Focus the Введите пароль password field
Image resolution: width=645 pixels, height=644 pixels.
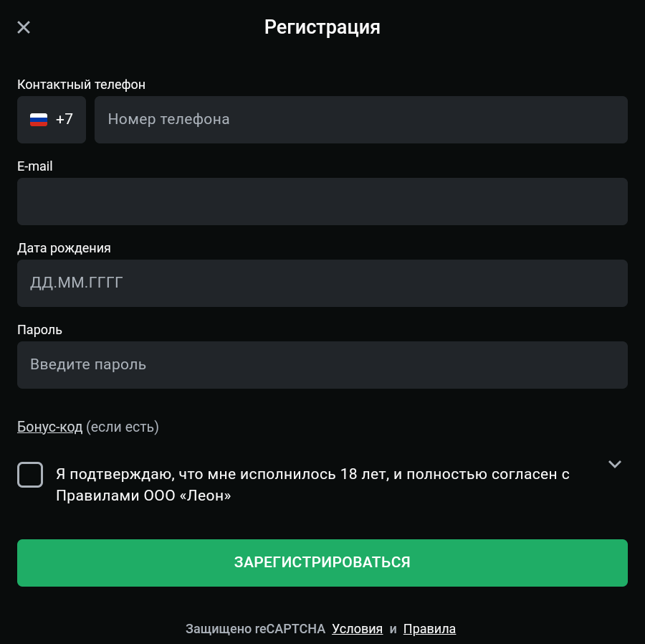click(322, 365)
